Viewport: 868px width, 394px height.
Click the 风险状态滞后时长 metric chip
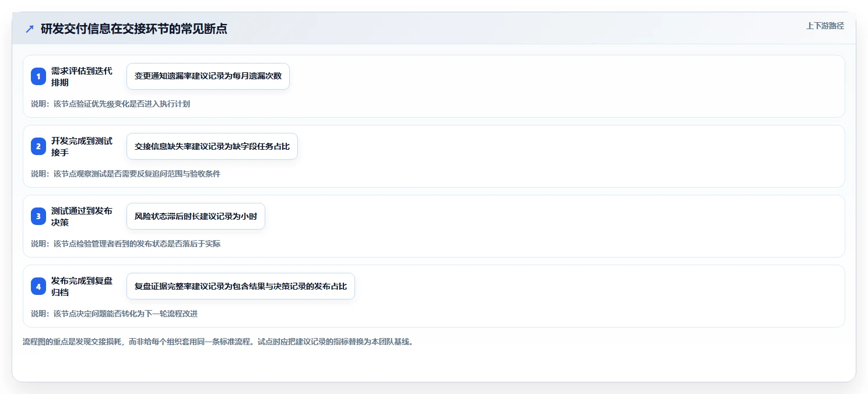pos(196,216)
